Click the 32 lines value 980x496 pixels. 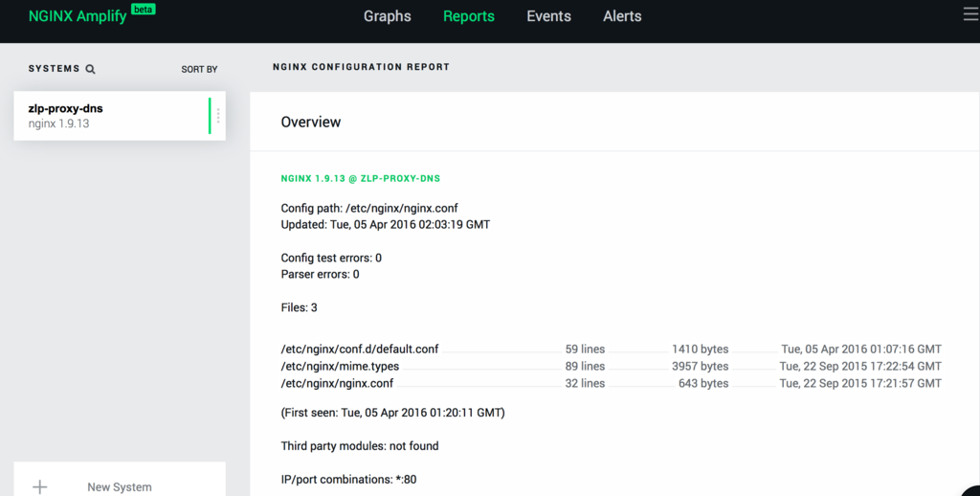[x=585, y=383]
